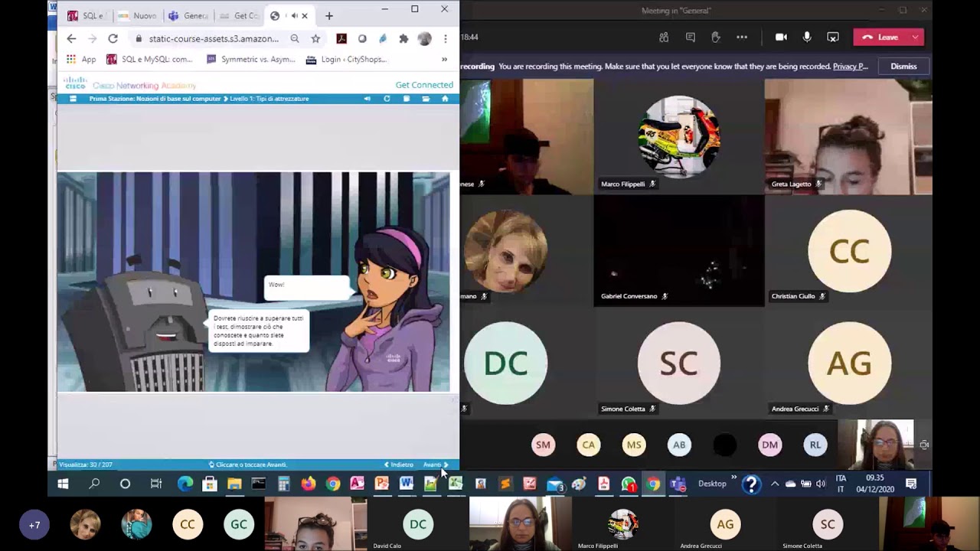Go to the course home icon
Image resolution: width=980 pixels, height=551 pixels.
[x=445, y=99]
